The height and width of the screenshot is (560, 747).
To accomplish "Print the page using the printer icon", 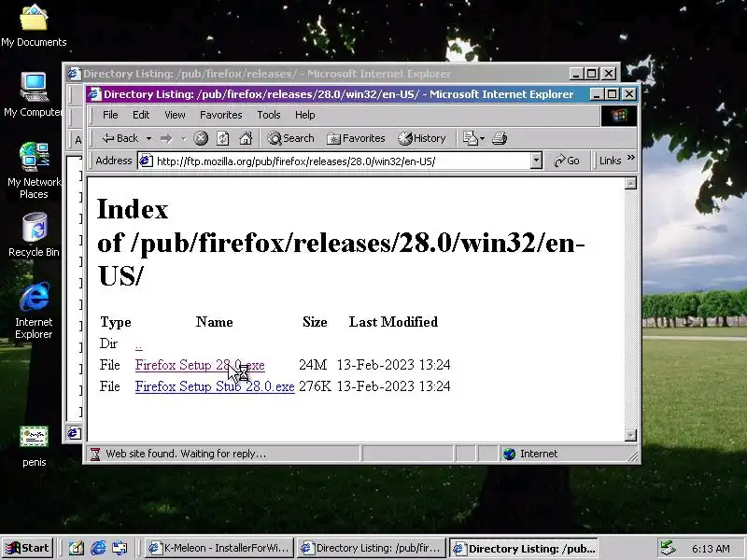I will coord(500,138).
